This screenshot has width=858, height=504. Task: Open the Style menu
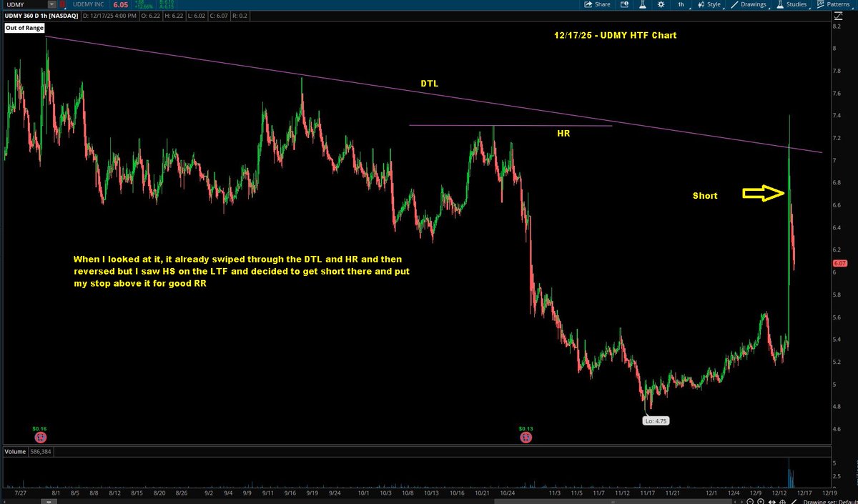point(708,4)
